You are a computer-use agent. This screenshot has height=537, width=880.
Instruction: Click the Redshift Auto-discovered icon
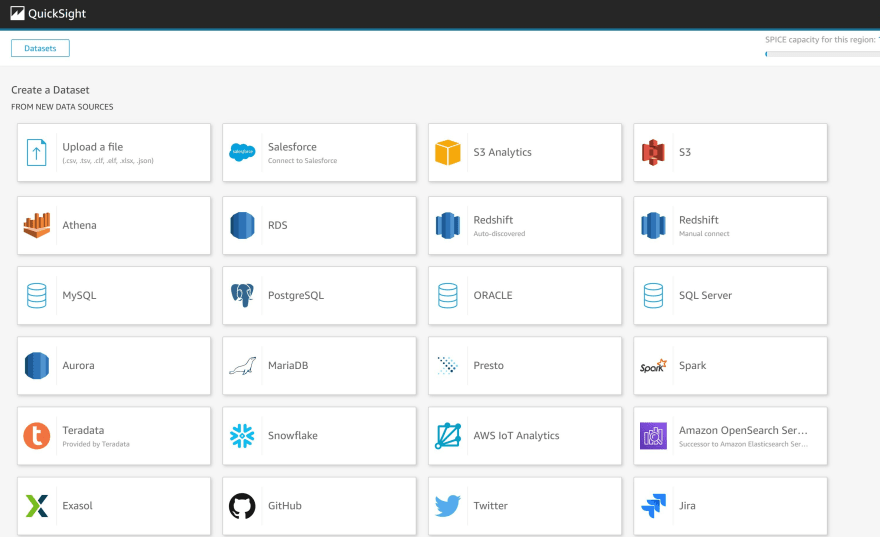pyautogui.click(x=447, y=225)
